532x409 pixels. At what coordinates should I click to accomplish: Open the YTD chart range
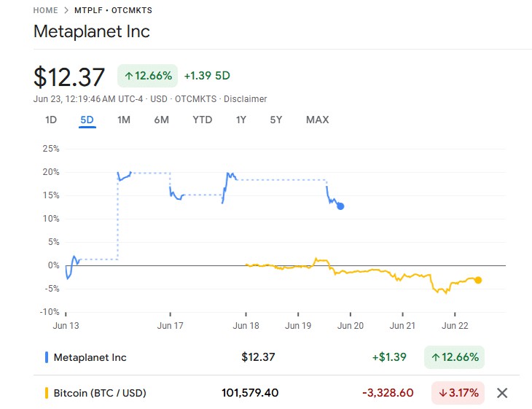202,120
